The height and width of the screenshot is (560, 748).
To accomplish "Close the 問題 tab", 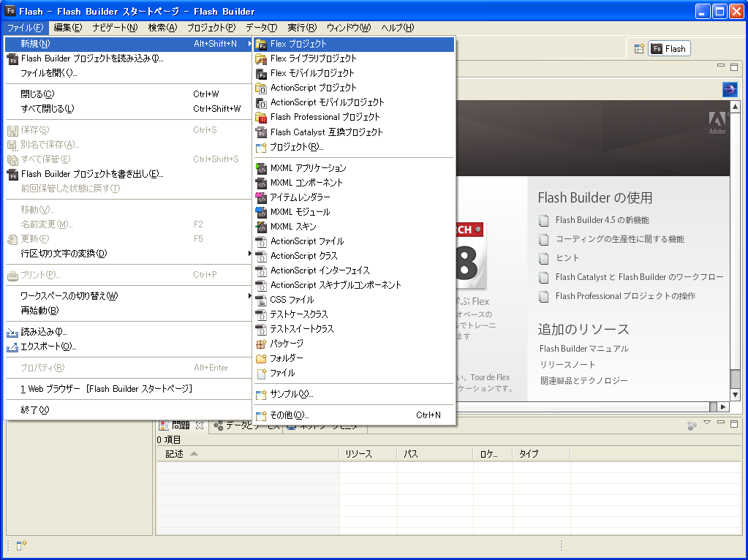I will [x=200, y=425].
